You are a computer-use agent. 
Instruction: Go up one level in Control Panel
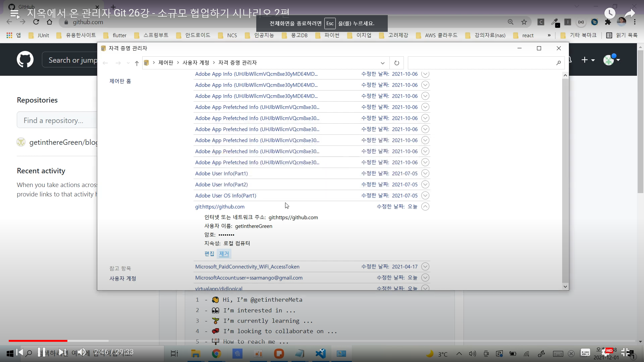(137, 63)
